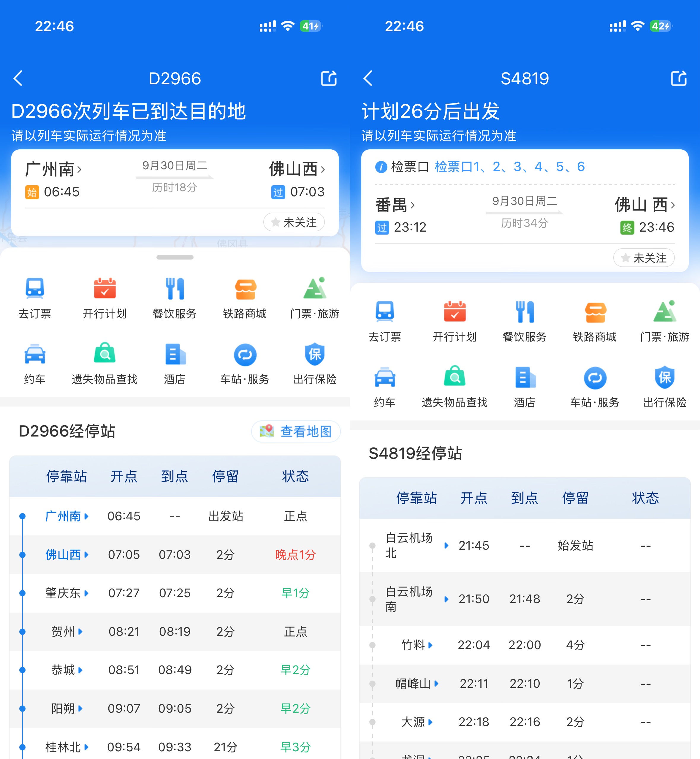Tap 停靠站 column header in S4819 table
Screen dimensions: 700x759
(416, 498)
